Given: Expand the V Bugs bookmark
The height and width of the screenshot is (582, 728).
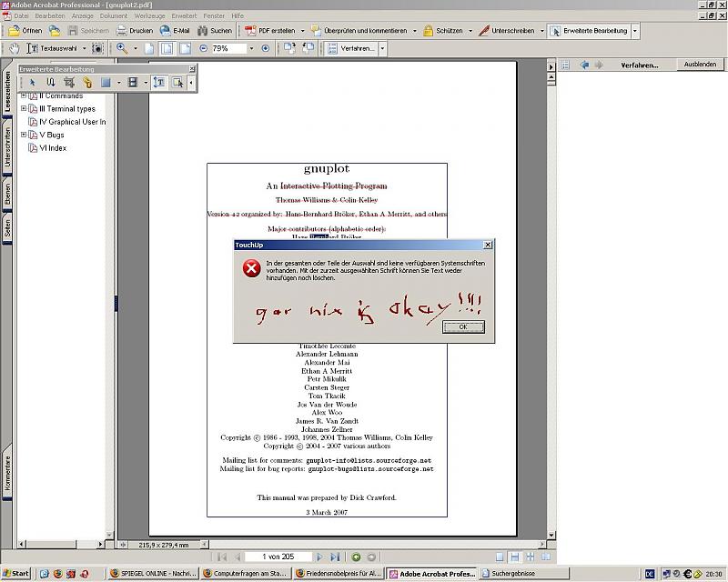Looking at the screenshot, I should tap(24, 135).
